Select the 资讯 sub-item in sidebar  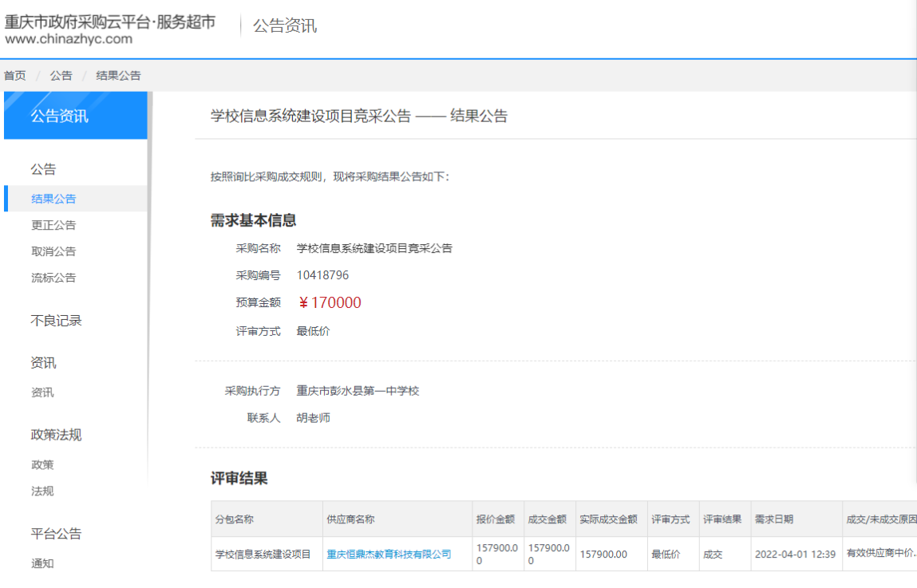[42, 393]
